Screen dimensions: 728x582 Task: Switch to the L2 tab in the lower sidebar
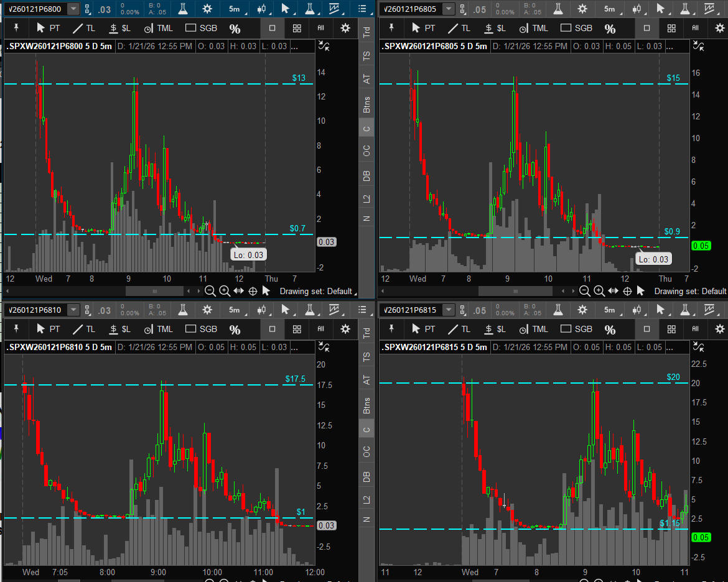pos(366,499)
